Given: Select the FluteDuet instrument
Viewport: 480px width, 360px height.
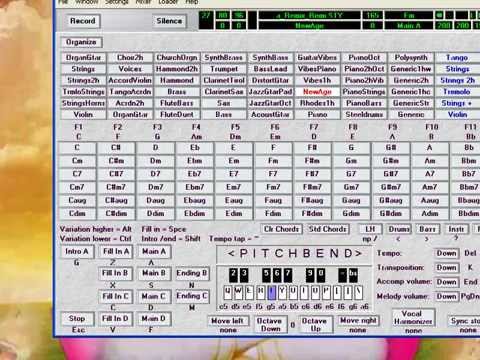Looking at the screenshot, I should point(177,114).
